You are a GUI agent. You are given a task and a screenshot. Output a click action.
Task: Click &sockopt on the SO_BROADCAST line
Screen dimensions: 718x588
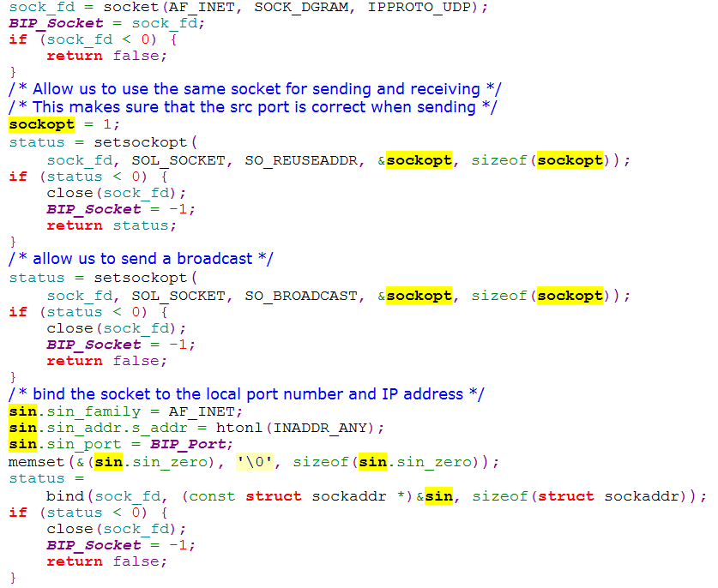(415, 296)
